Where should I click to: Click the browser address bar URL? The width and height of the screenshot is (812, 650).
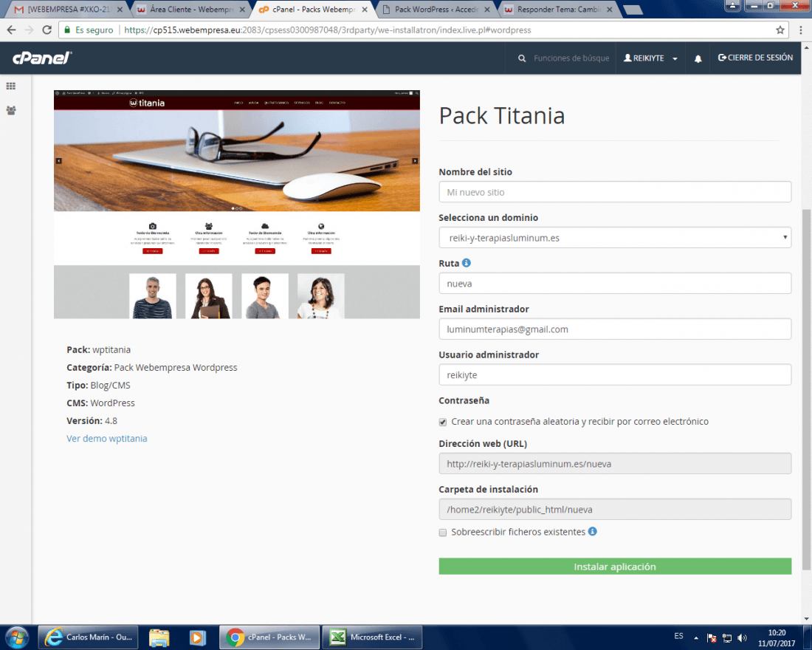[x=327, y=30]
